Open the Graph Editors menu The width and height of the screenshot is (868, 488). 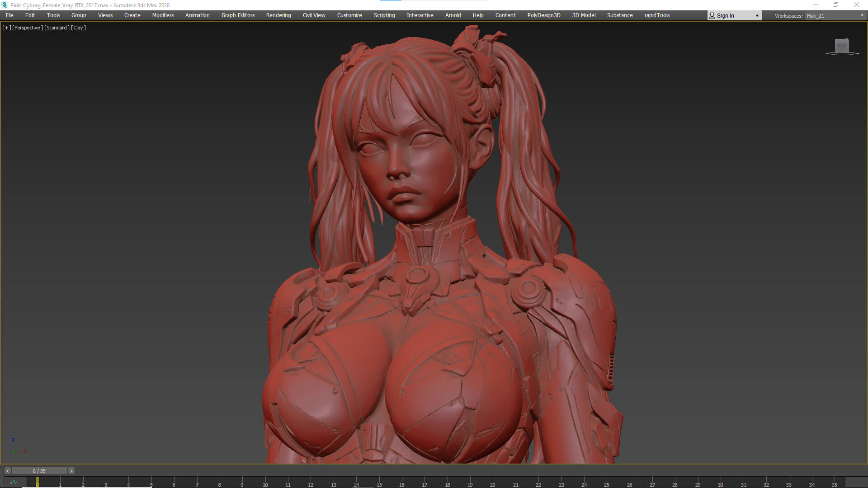[238, 15]
